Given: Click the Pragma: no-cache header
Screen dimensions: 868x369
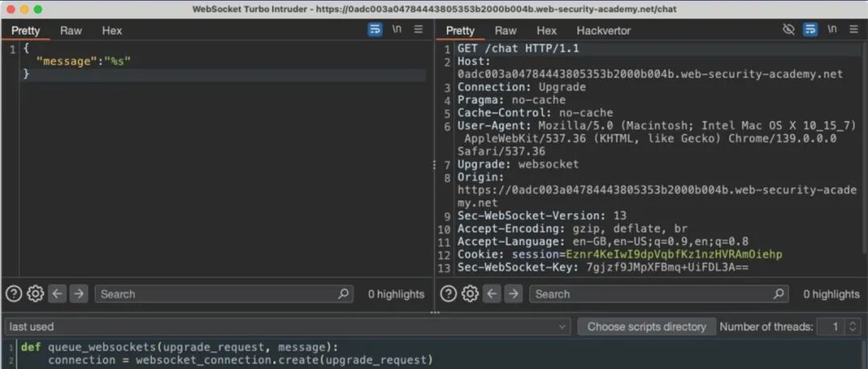Looking at the screenshot, I should click(x=511, y=100).
